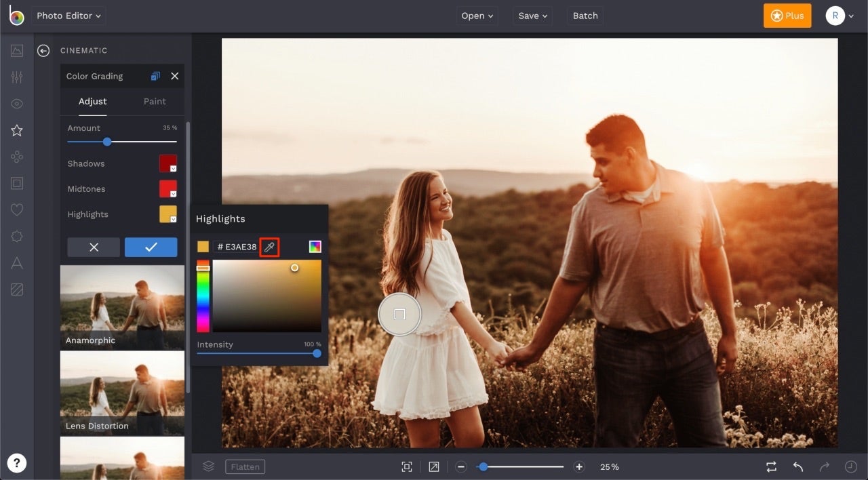Image resolution: width=868 pixels, height=480 pixels.
Task: Undo the last edit
Action: pyautogui.click(x=797, y=466)
